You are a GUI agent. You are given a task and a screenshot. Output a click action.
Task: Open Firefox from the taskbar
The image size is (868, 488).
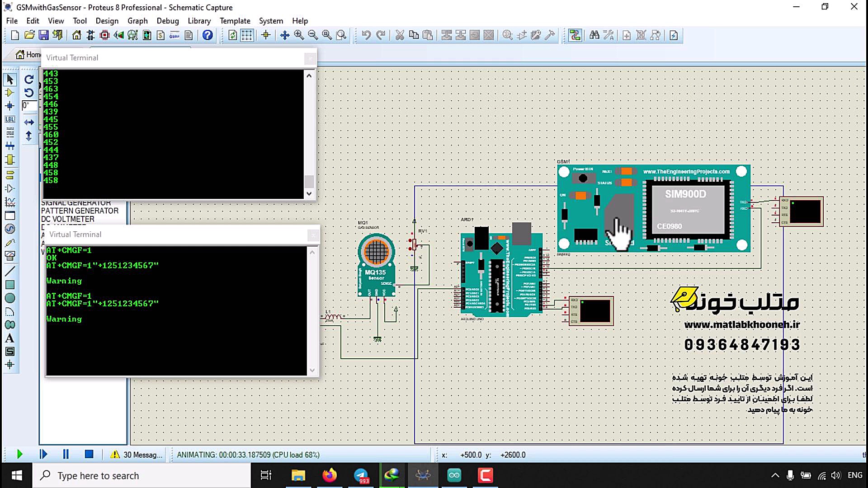(x=330, y=475)
